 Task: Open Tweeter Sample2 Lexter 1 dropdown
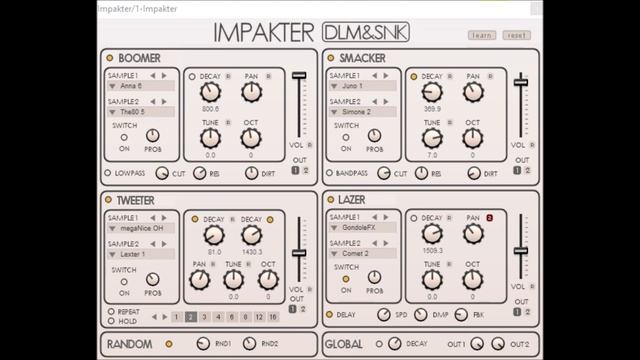[x=141, y=254]
